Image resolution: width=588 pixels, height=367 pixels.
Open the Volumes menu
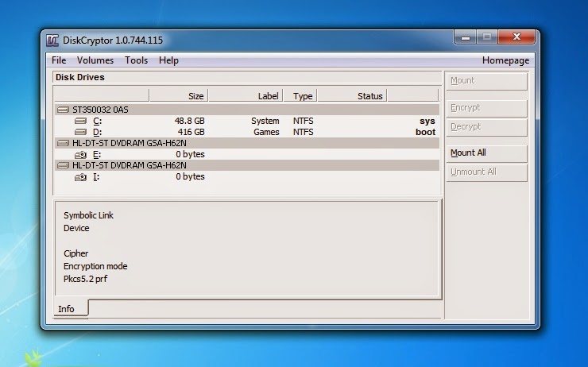(x=95, y=60)
